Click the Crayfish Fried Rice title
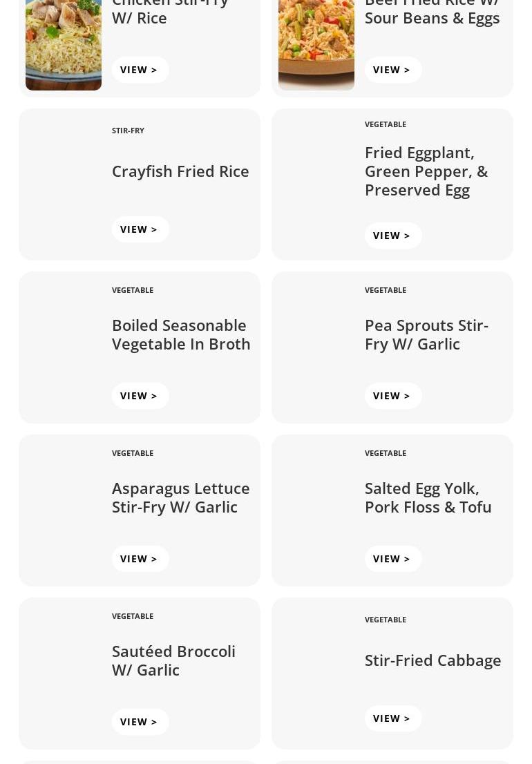 (x=180, y=171)
